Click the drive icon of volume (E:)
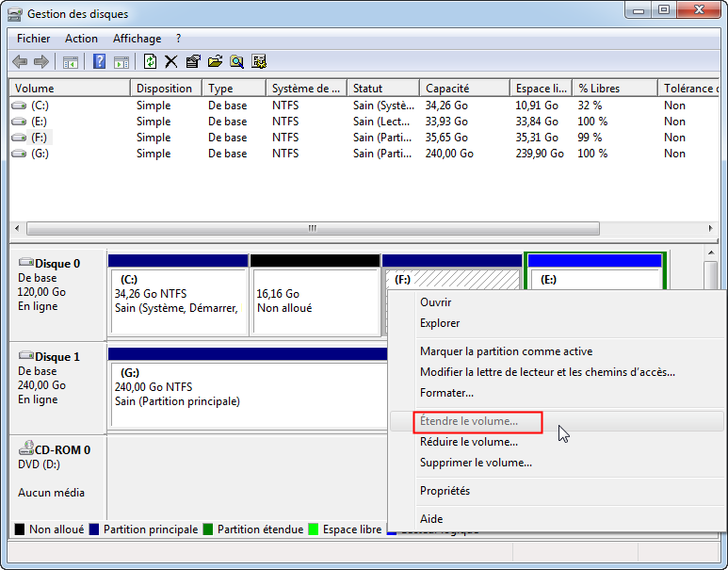Screen dimensions: 728x570 point(19,122)
